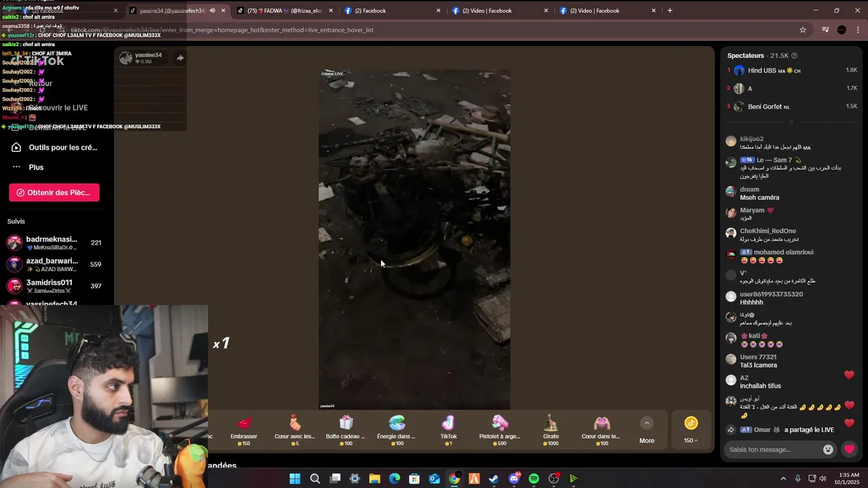Click the 'Tal3 lcamera' comment

(x=758, y=365)
